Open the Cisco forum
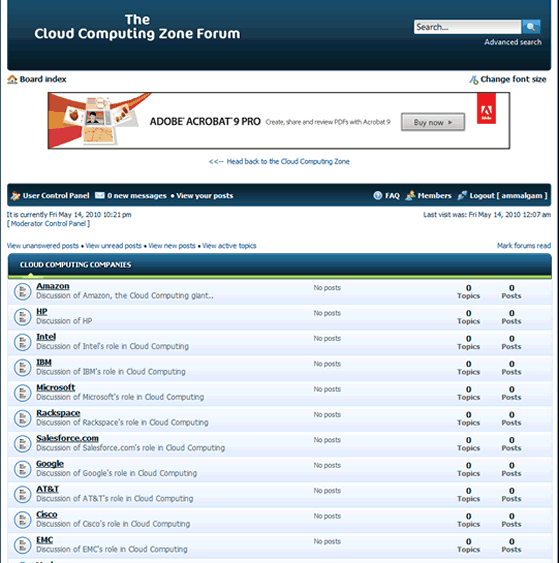 [x=47, y=515]
